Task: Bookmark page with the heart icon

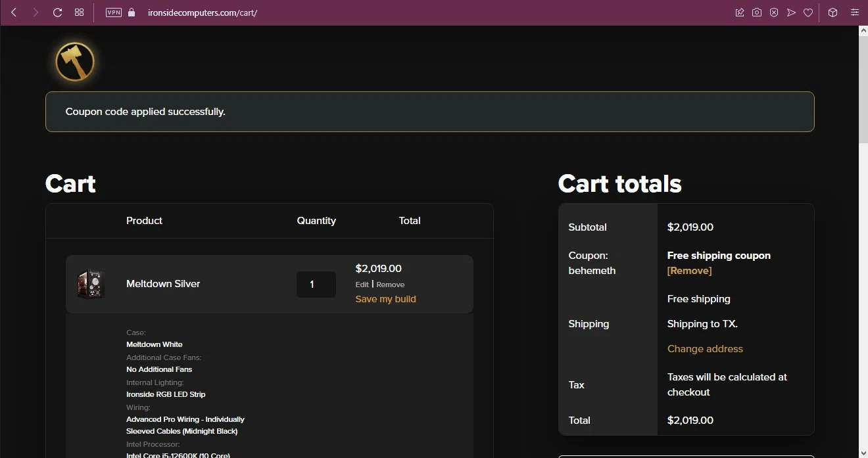Action: point(808,12)
